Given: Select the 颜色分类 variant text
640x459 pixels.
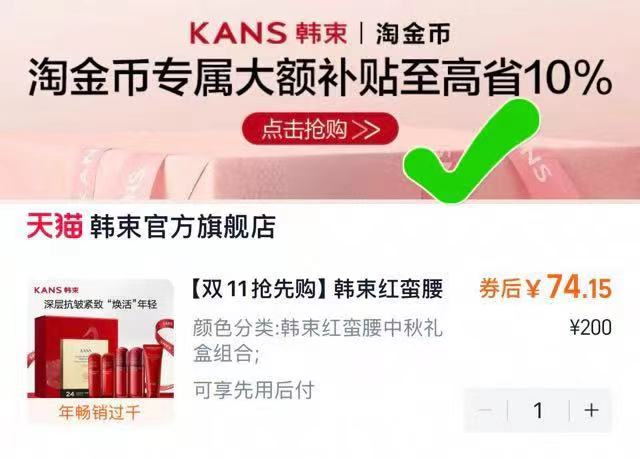Looking at the screenshot, I should (x=318, y=341).
